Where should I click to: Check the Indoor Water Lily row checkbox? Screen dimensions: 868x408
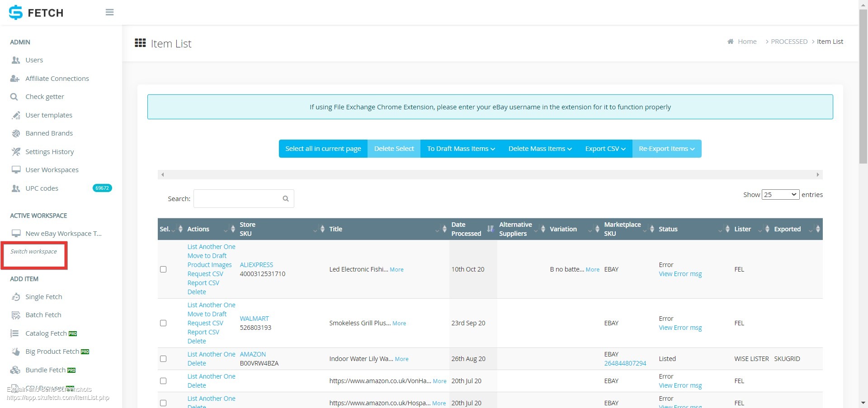pyautogui.click(x=163, y=359)
